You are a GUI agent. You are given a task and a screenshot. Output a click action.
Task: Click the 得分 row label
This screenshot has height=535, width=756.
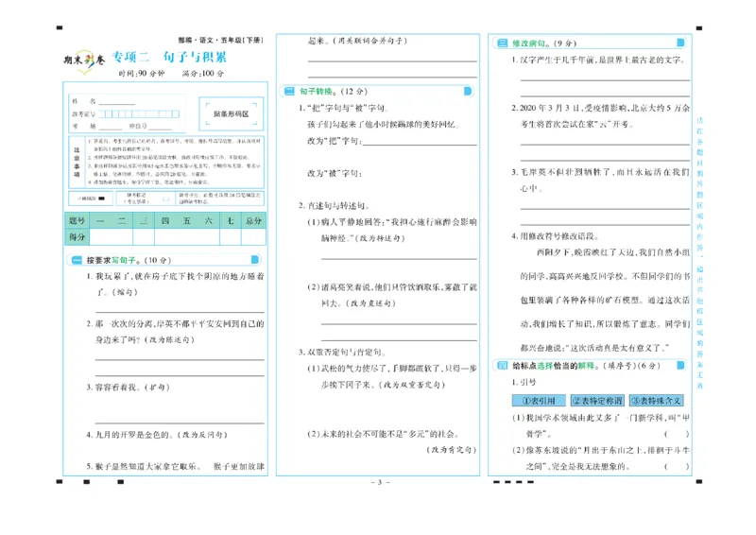point(77,237)
